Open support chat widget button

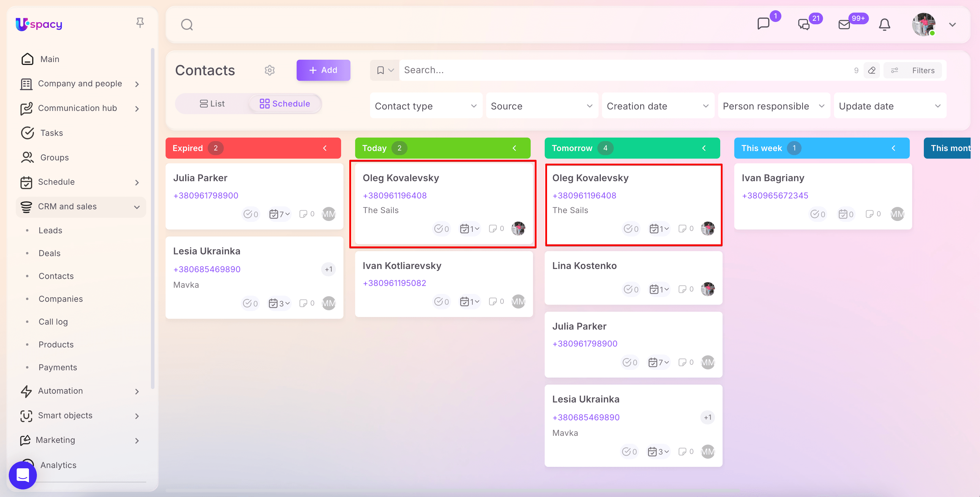coord(23,475)
